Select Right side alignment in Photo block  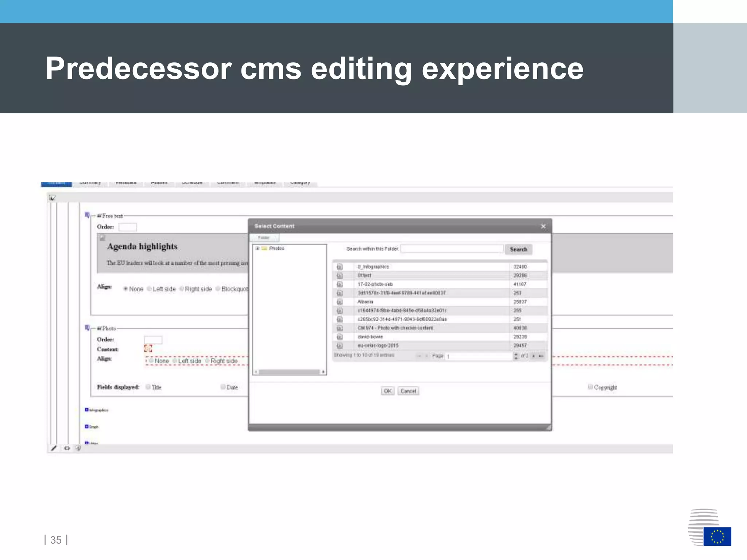[207, 361]
